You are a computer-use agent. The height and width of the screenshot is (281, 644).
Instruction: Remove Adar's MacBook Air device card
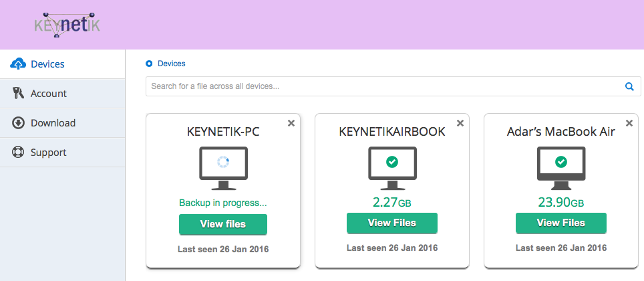tap(629, 123)
